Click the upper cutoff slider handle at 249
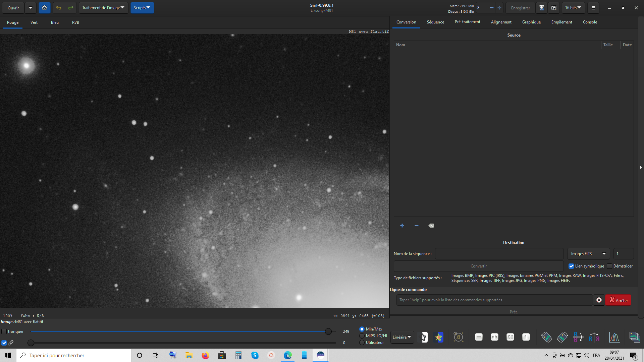 click(328, 331)
